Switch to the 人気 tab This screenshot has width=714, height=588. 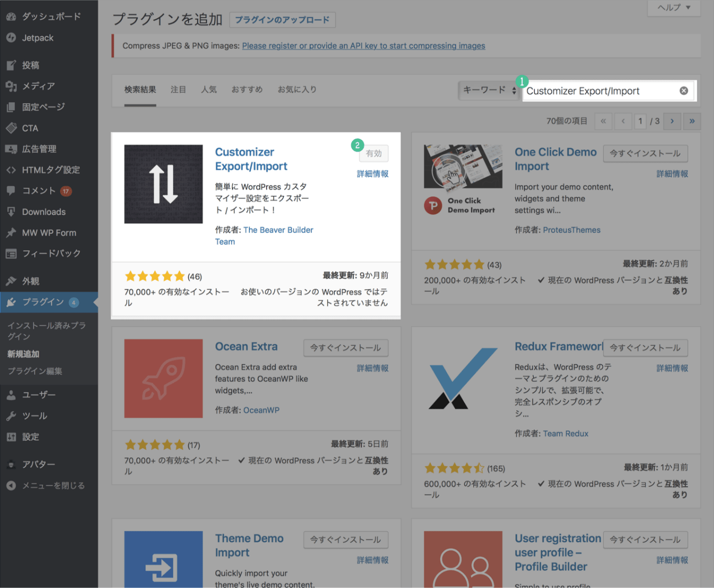(x=209, y=89)
